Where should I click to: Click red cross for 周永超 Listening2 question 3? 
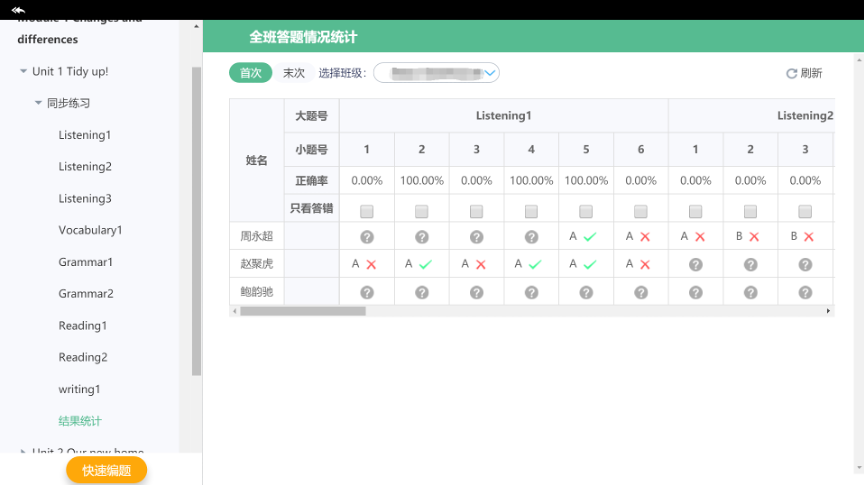click(x=808, y=237)
